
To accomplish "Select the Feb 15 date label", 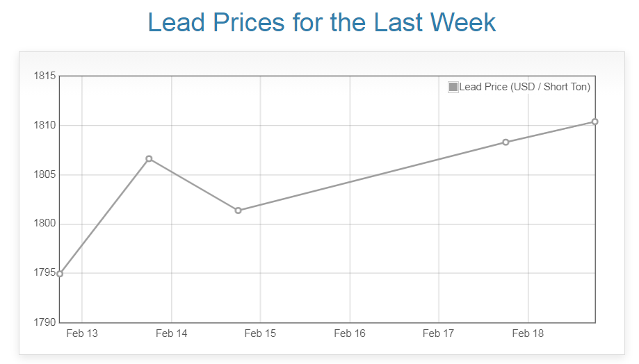I will [260, 333].
